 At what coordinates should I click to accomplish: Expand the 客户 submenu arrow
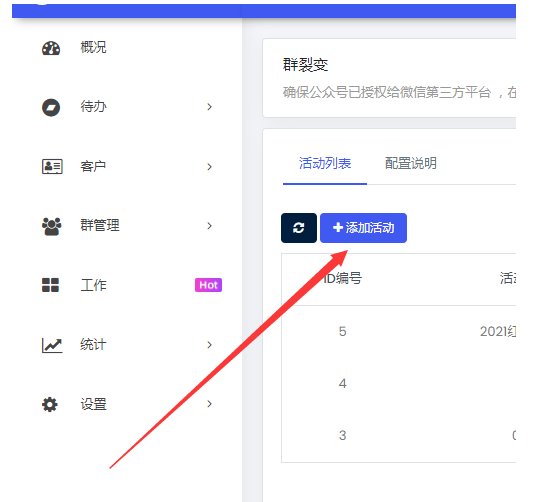[x=209, y=167]
